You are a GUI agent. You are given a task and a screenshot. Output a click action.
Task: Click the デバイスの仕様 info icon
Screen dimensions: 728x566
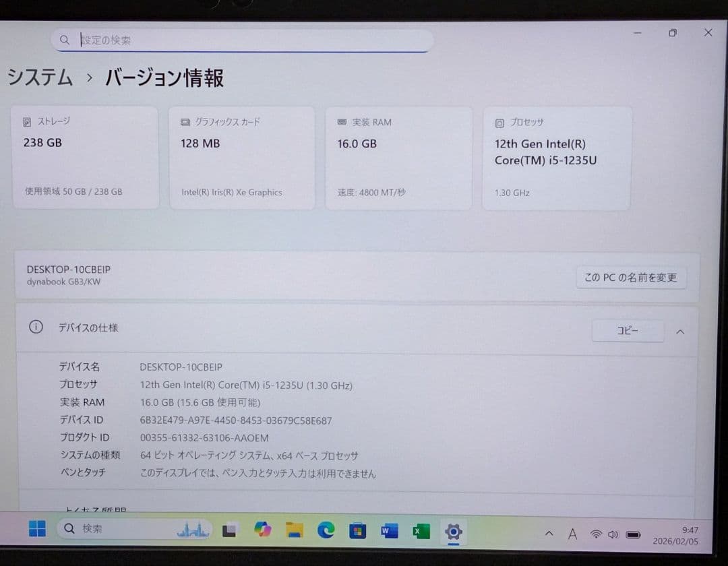pyautogui.click(x=36, y=327)
